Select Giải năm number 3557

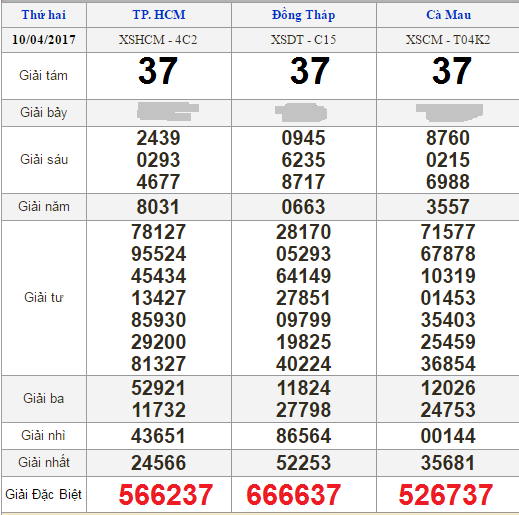pyautogui.click(x=448, y=207)
